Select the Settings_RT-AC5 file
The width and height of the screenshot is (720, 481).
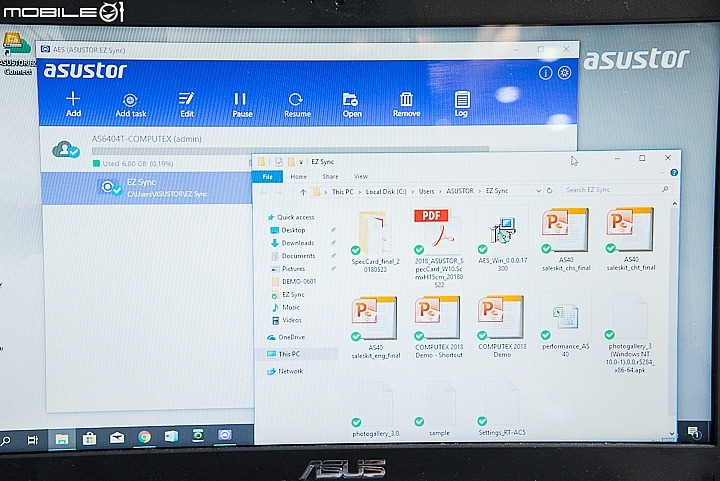[x=502, y=410]
